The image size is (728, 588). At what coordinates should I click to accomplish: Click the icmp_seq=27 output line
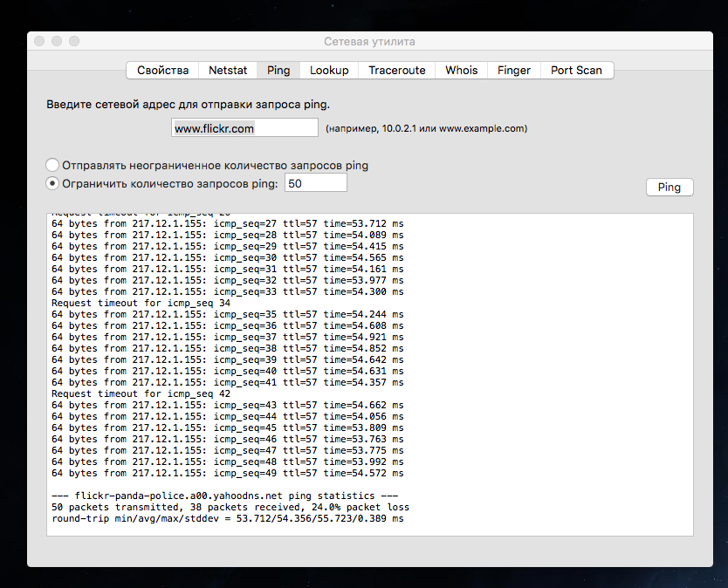(x=228, y=223)
